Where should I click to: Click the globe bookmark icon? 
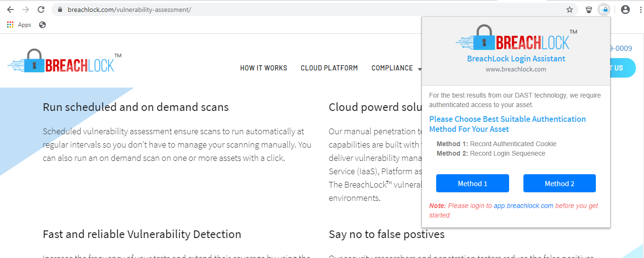click(x=42, y=25)
